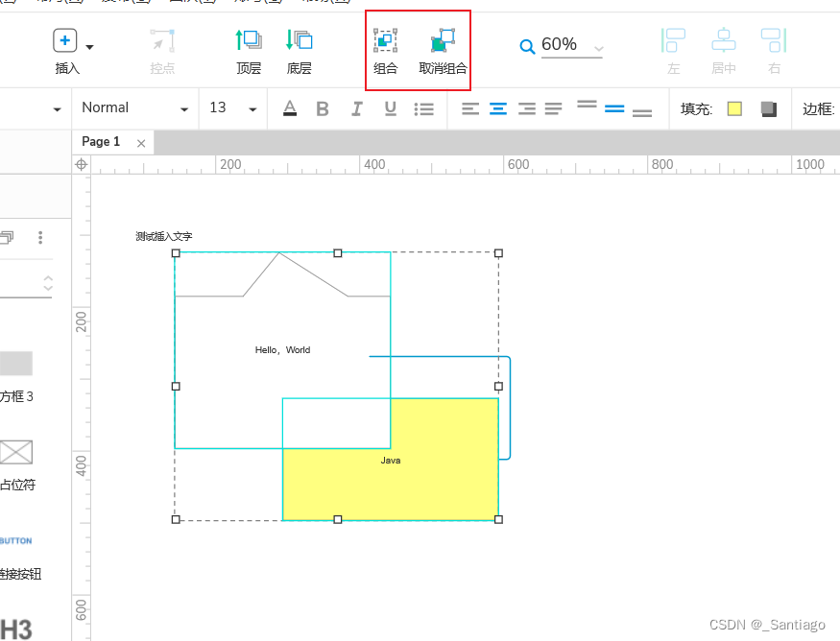Change the text color with A icon
Viewport: 840px width, 641px height.
[x=290, y=108]
